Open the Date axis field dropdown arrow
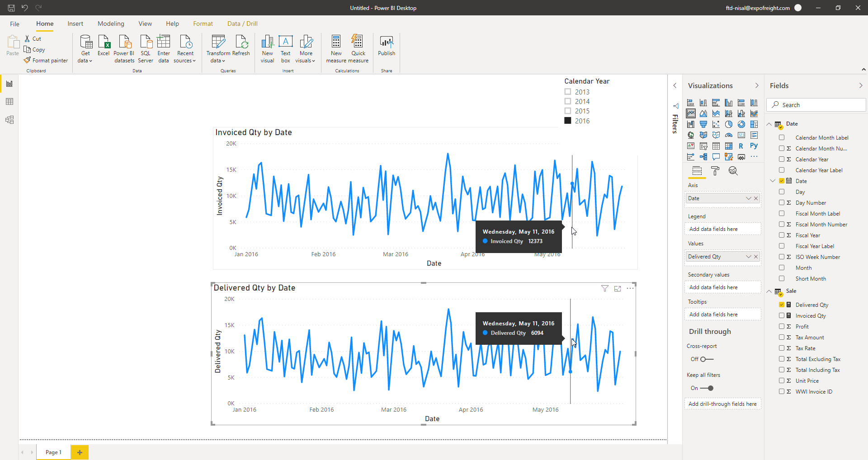 click(748, 198)
